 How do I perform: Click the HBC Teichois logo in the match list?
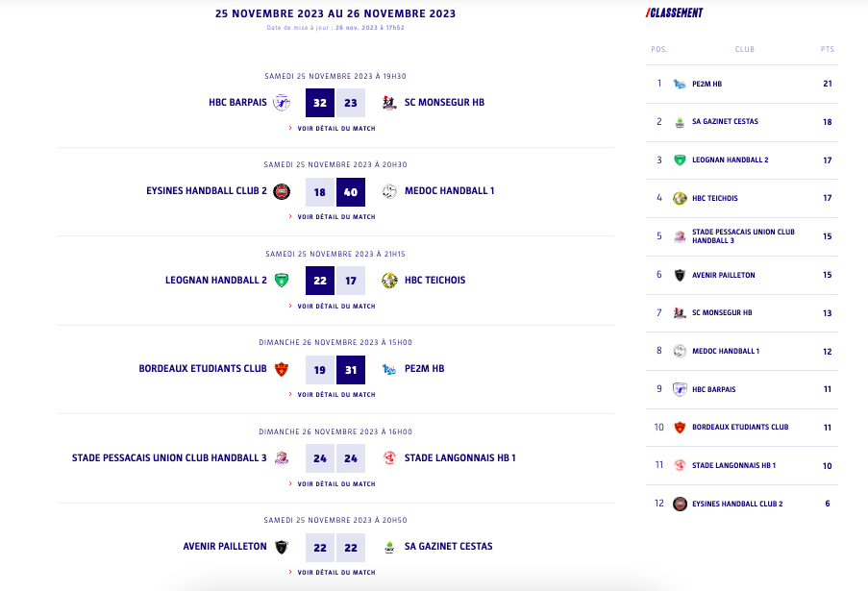(389, 281)
